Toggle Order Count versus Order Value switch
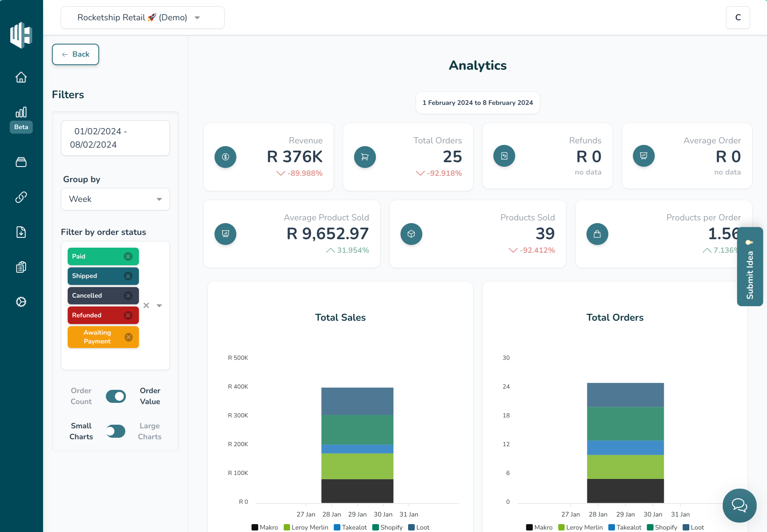The width and height of the screenshot is (767, 532). click(x=116, y=396)
